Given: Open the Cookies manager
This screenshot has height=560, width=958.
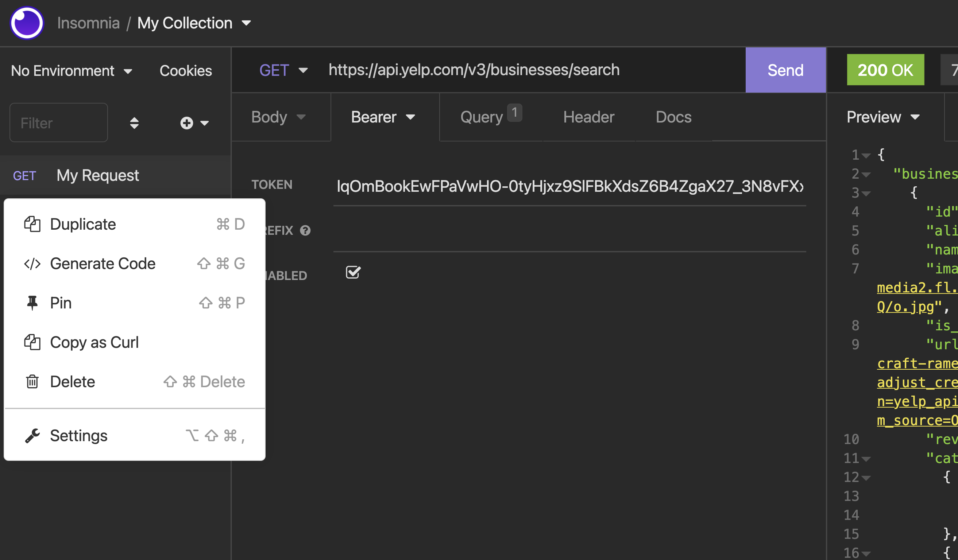Looking at the screenshot, I should [x=186, y=71].
